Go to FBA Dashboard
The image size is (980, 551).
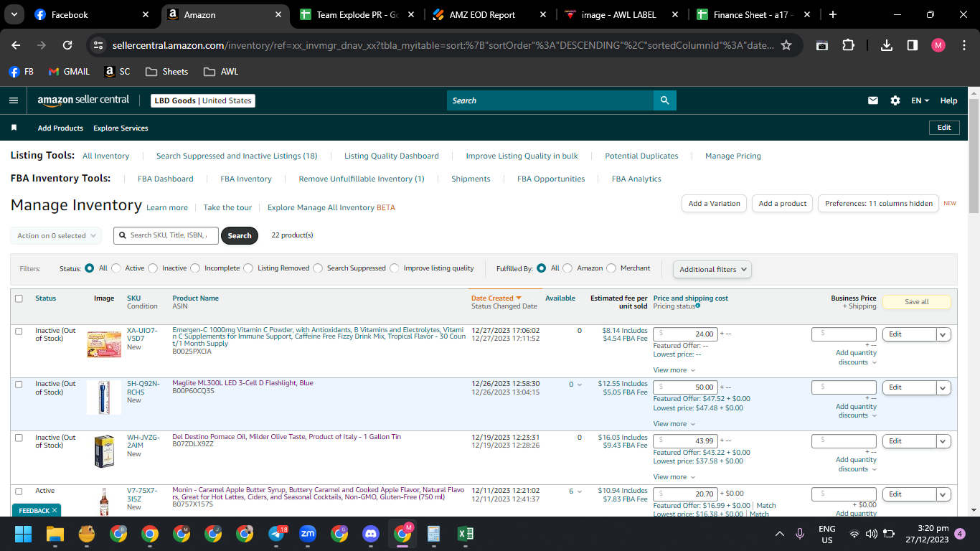click(x=166, y=179)
